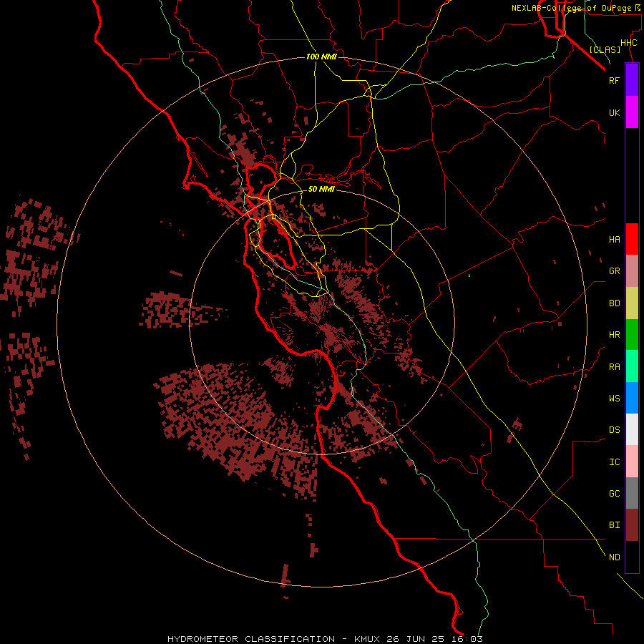Select the gray GC legend color swatch
This screenshot has width=644, height=644.
(632, 493)
